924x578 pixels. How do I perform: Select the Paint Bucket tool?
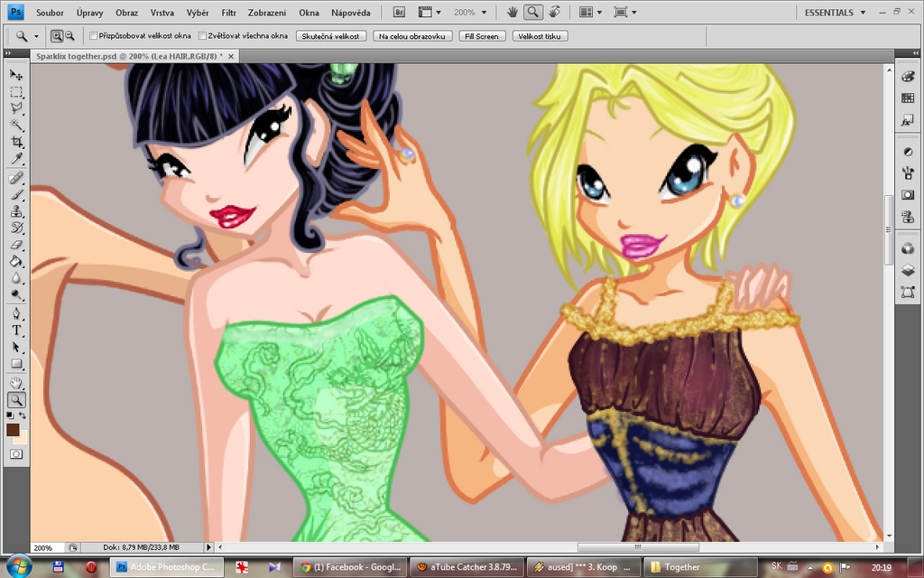point(16,261)
